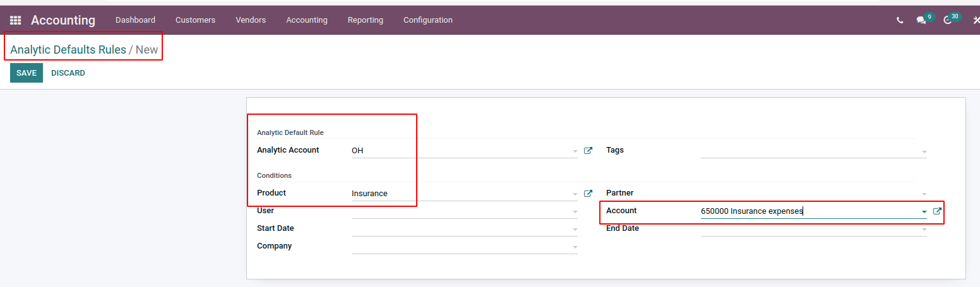Open external link for Product Insurance
The height and width of the screenshot is (287, 980).
(588, 193)
